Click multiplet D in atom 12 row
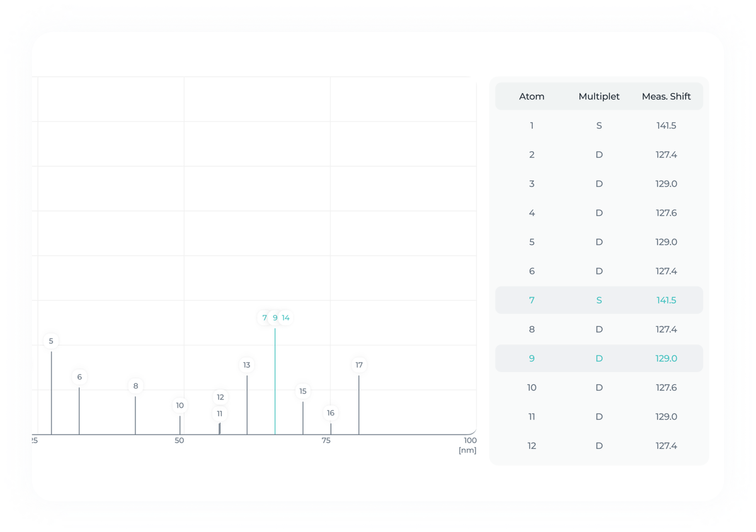Screen dimensions: 756x532 point(599,446)
